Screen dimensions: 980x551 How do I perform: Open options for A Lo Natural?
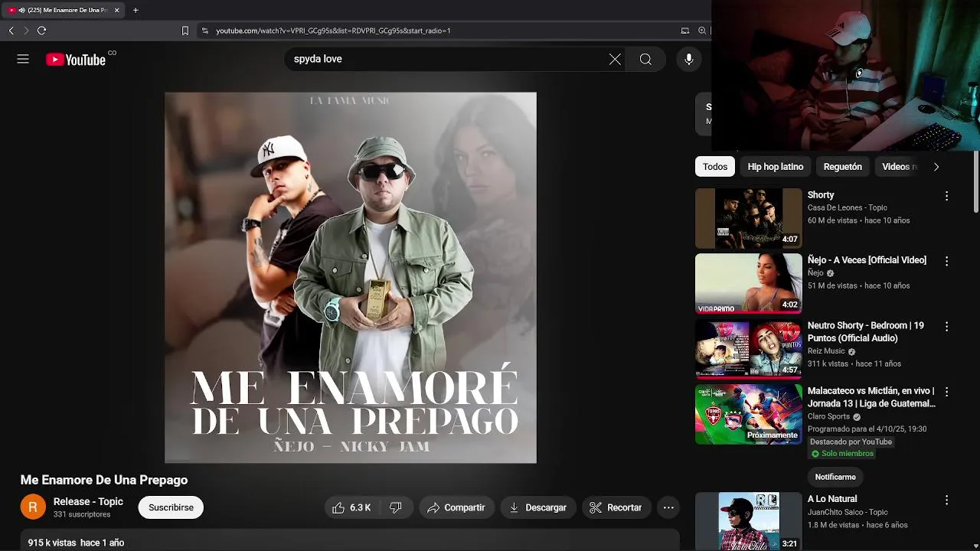[946, 500]
